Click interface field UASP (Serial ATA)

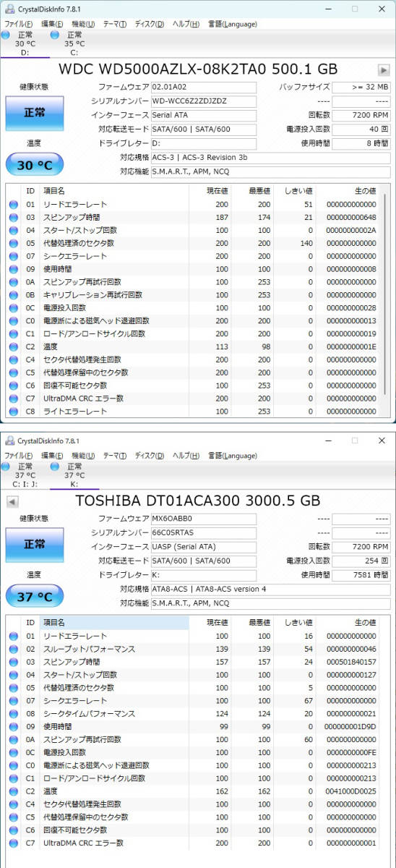point(204,547)
